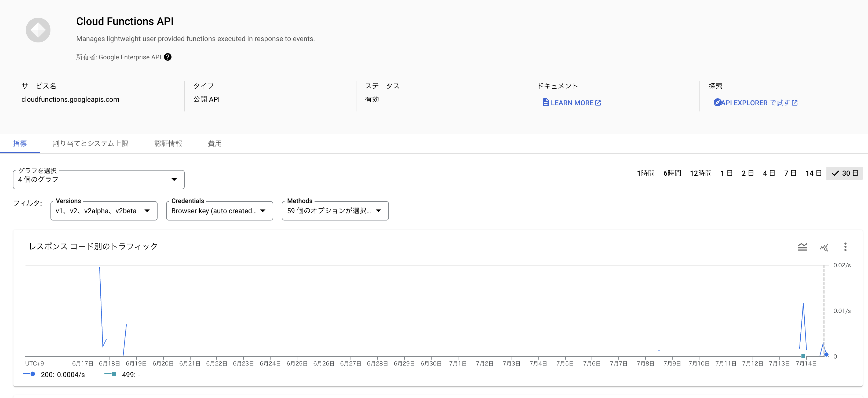The height and width of the screenshot is (398, 868).
Task: Switch to 割り当てとシステム上限 tab
Action: (90, 143)
